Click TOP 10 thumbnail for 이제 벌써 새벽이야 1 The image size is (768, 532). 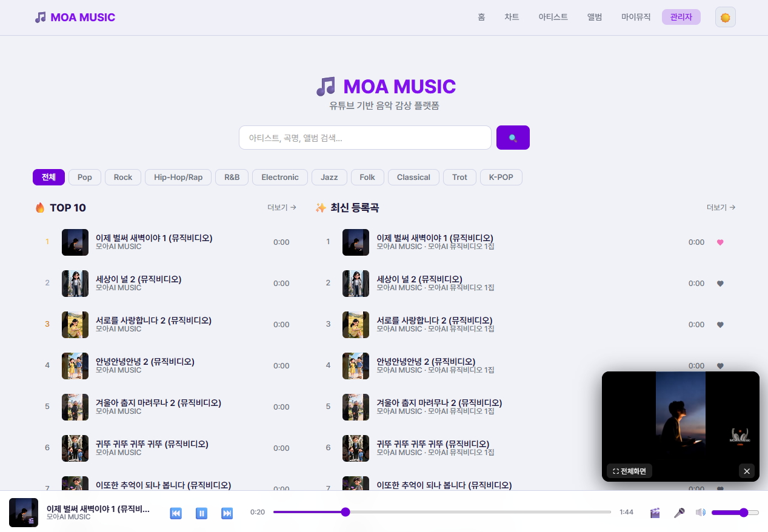75,242
